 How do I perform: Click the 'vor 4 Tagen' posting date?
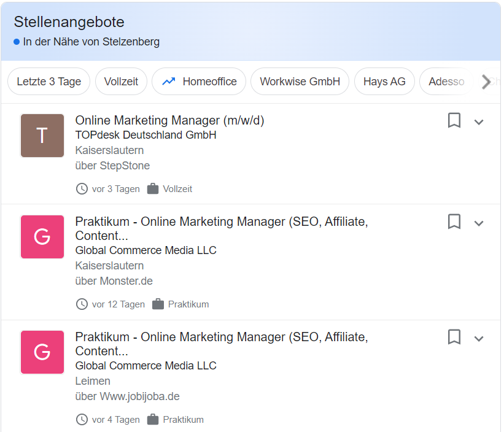coord(115,420)
